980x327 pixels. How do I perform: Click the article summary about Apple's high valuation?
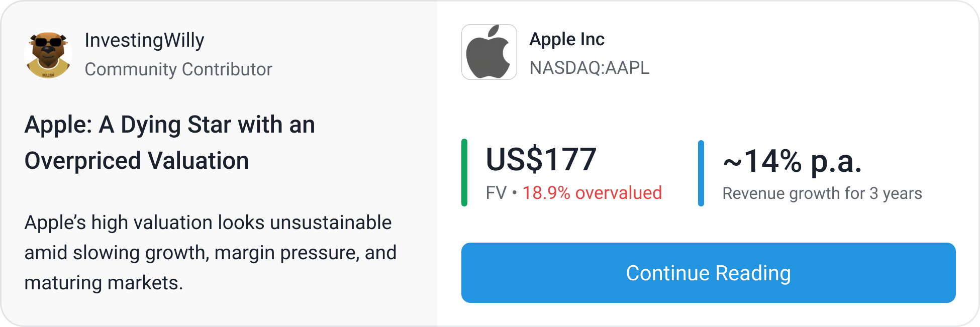[x=211, y=253]
